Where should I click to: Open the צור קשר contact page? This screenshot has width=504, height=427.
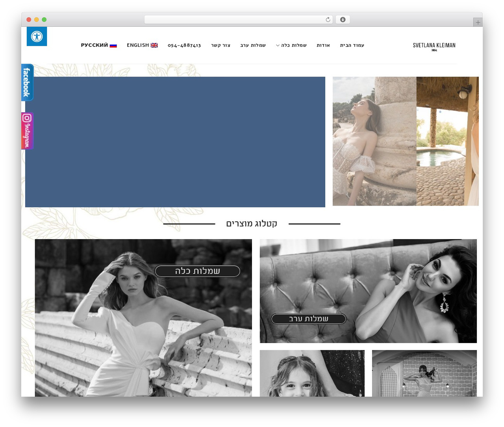(221, 45)
